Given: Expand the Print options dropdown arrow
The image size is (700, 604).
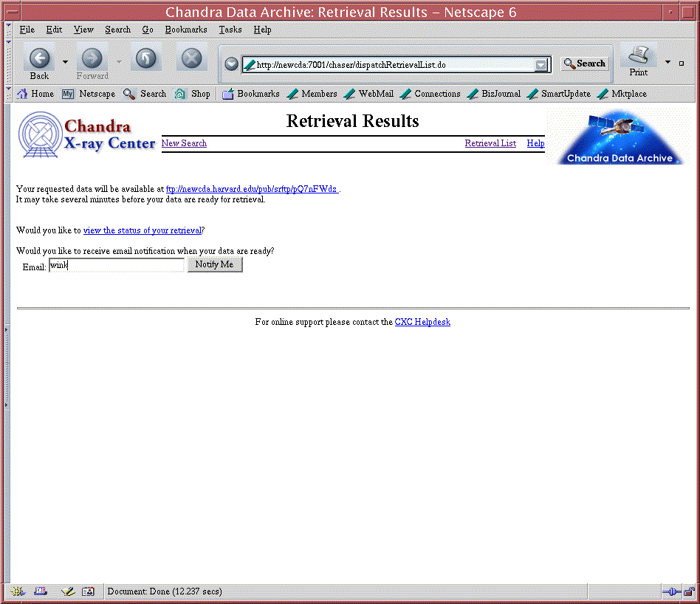Looking at the screenshot, I should pos(668,62).
